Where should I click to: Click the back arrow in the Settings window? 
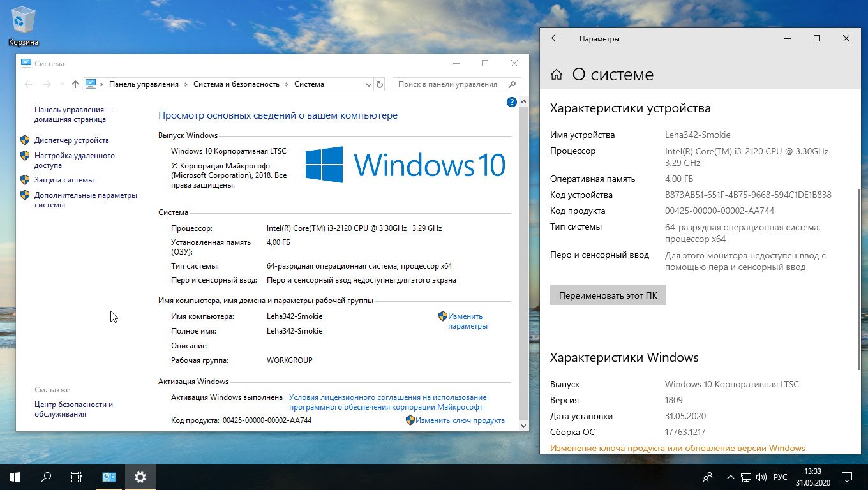pos(555,38)
